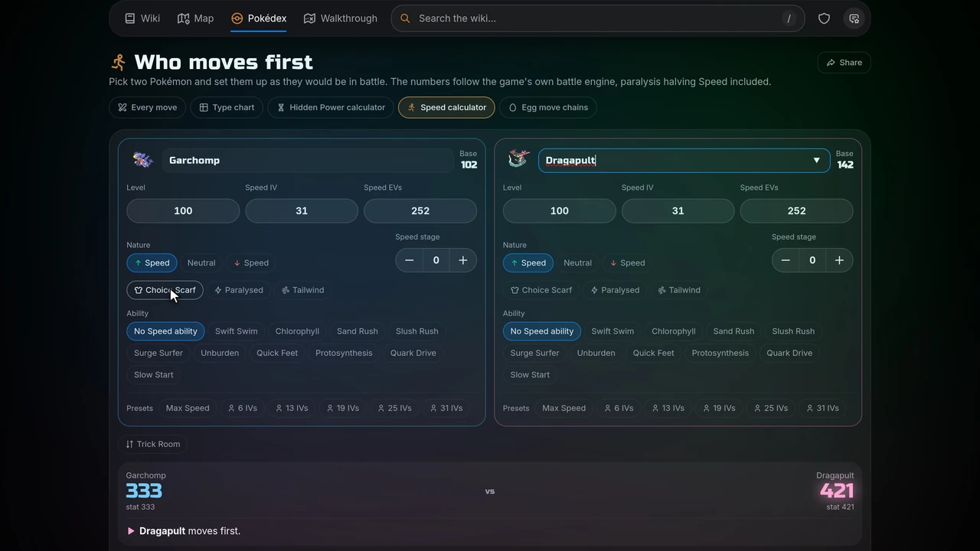The height and width of the screenshot is (551, 980).
Task: Go to Every move tool
Action: (148, 107)
